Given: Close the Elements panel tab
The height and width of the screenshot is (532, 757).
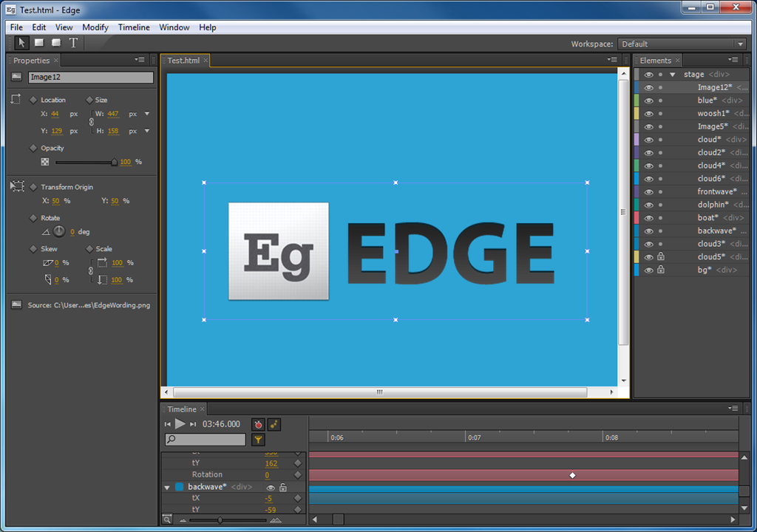Looking at the screenshot, I should coord(677,60).
